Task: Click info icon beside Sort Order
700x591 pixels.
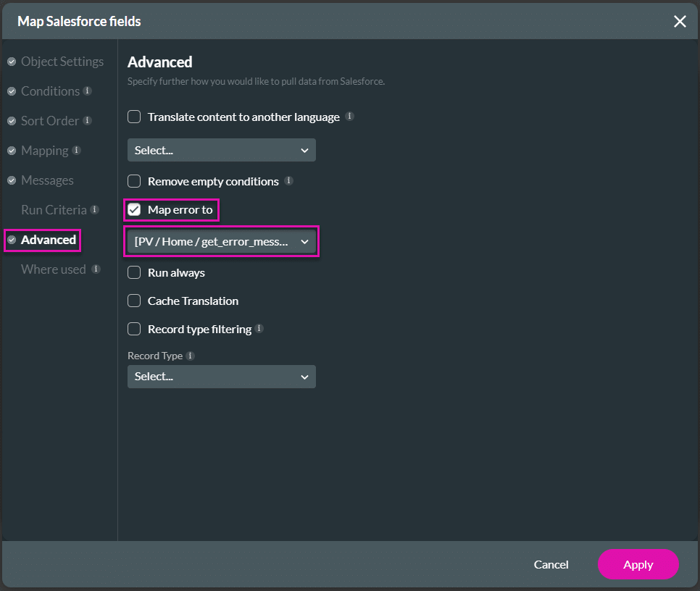Action: pyautogui.click(x=87, y=121)
